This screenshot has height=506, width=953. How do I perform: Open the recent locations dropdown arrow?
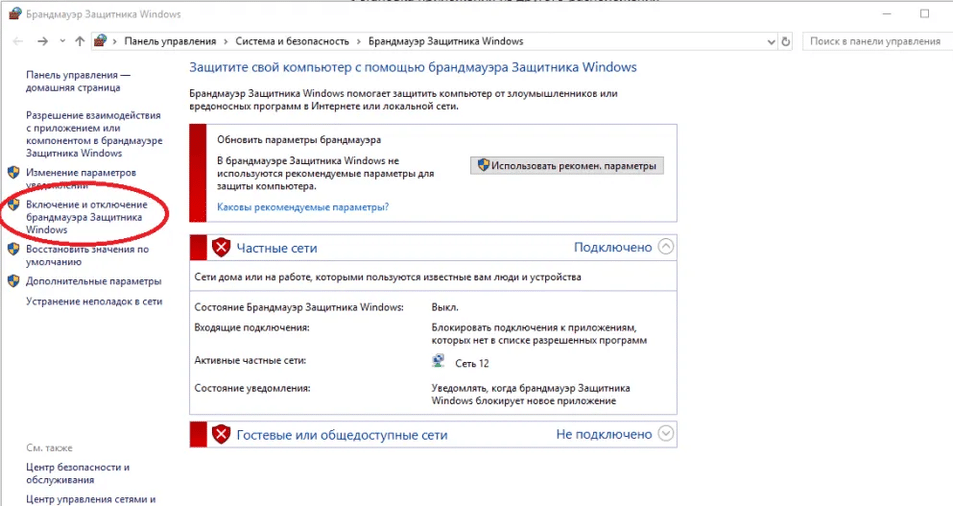click(x=63, y=41)
